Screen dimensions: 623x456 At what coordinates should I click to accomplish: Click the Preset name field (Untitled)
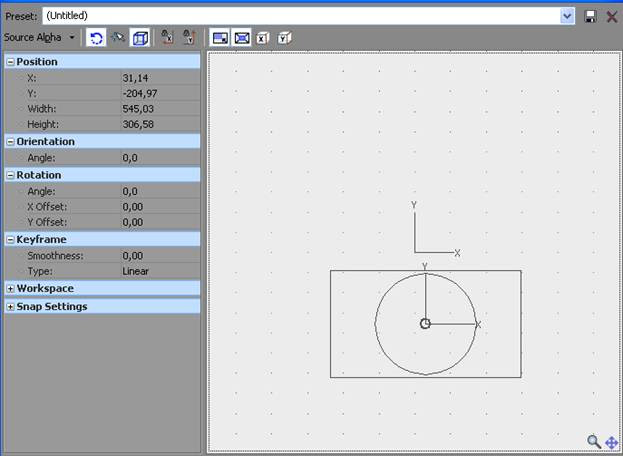tap(301, 16)
